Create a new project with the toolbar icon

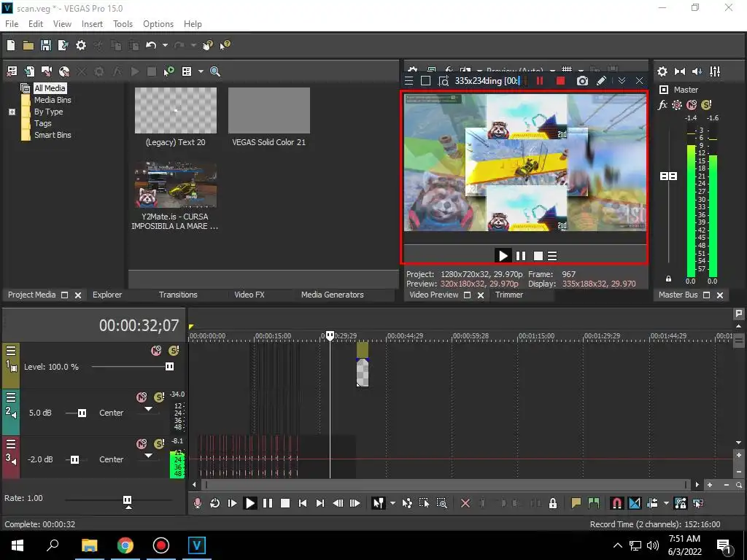pyautogui.click(x=11, y=45)
